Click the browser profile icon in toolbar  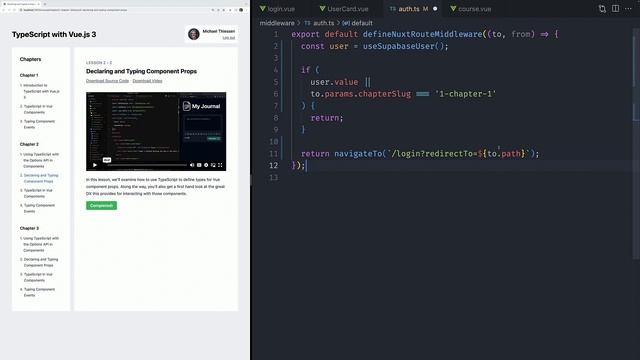241,10
